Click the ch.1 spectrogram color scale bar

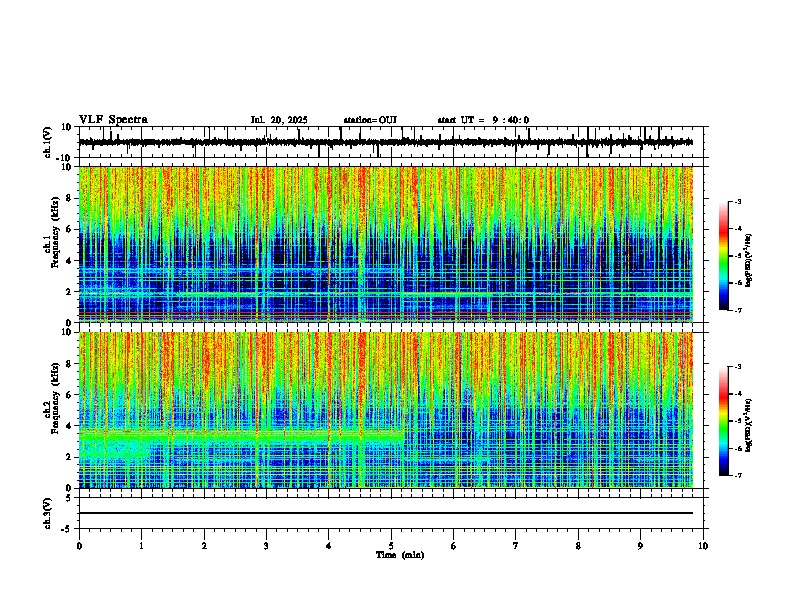tap(723, 256)
